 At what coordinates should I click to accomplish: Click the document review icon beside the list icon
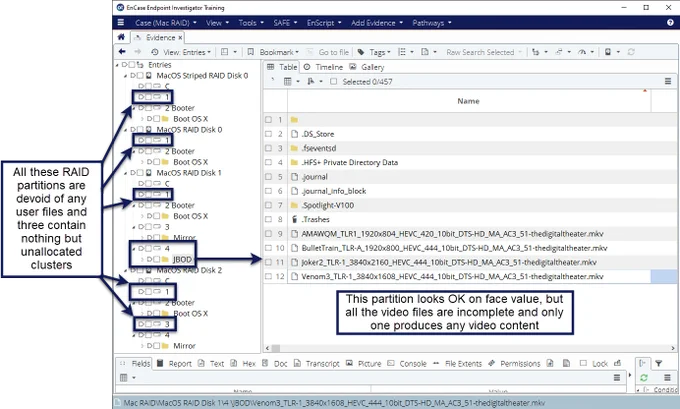425,52
